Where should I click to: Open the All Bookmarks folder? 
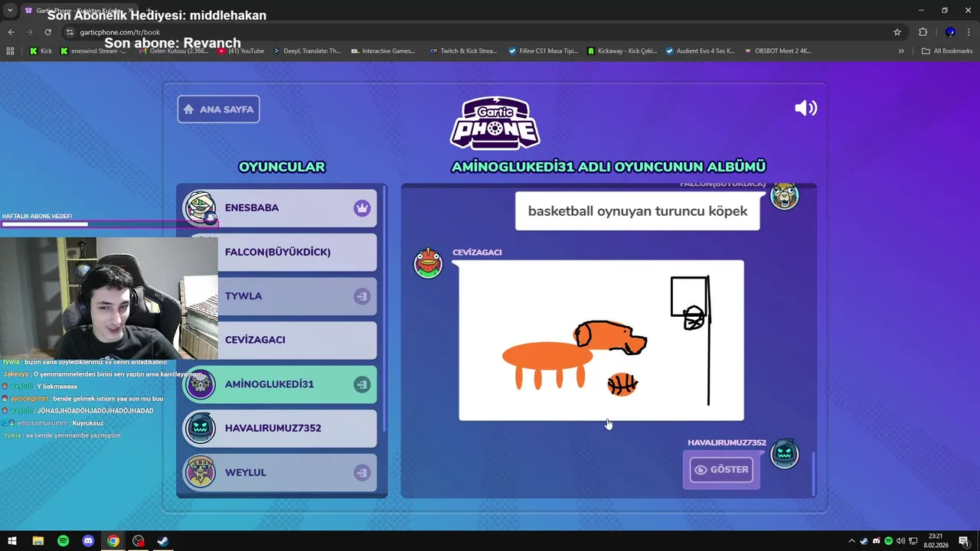pyautogui.click(x=947, y=51)
